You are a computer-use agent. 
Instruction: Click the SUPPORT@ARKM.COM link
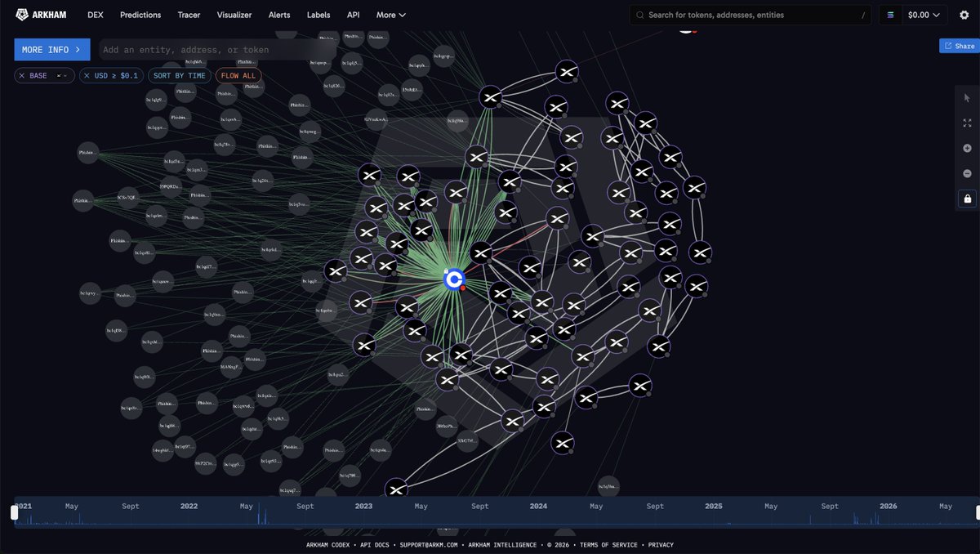pyautogui.click(x=430, y=545)
